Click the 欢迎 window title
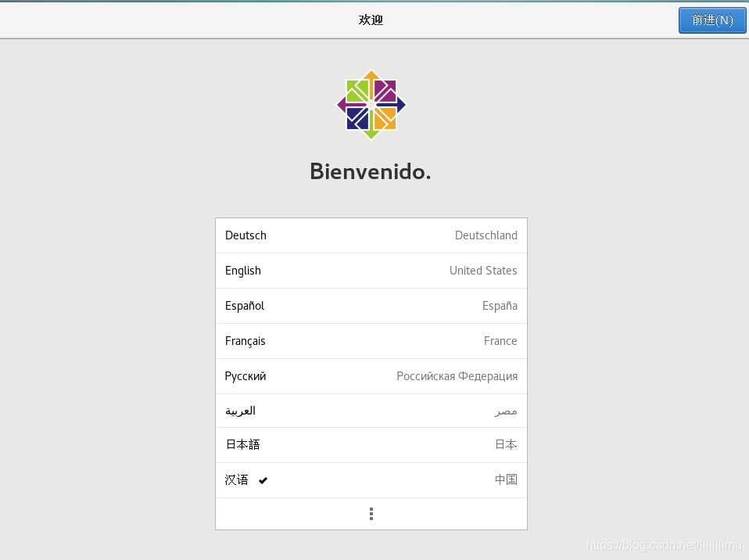The image size is (749, 560). coord(371,20)
